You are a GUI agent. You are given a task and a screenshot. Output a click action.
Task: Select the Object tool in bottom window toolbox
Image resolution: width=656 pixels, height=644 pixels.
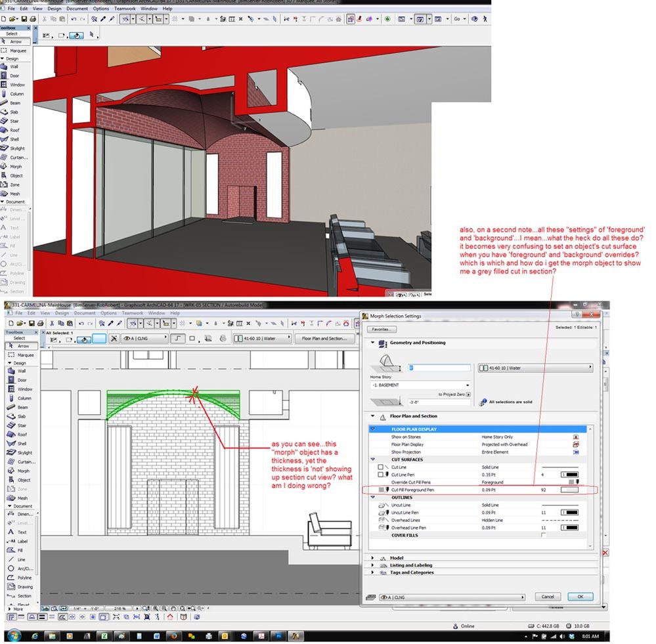pos(22,480)
